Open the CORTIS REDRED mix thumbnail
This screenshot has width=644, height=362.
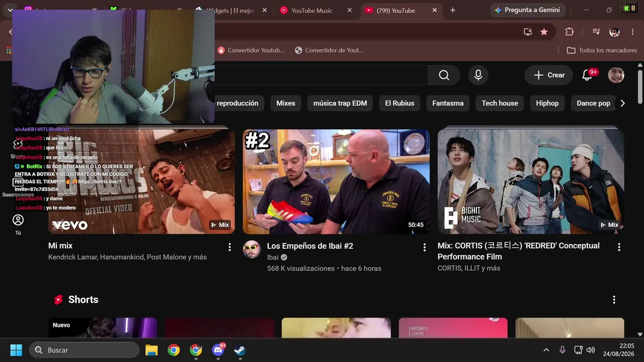click(x=531, y=182)
